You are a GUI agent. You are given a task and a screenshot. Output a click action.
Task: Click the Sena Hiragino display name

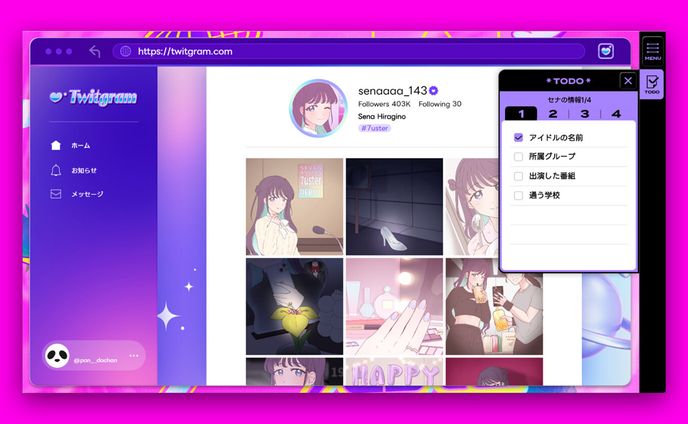point(382,116)
